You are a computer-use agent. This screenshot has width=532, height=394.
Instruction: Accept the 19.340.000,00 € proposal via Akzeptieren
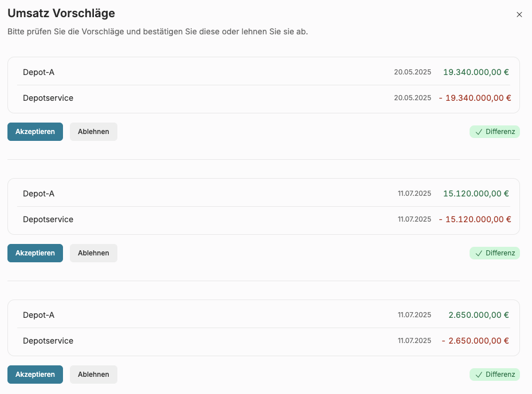(35, 132)
